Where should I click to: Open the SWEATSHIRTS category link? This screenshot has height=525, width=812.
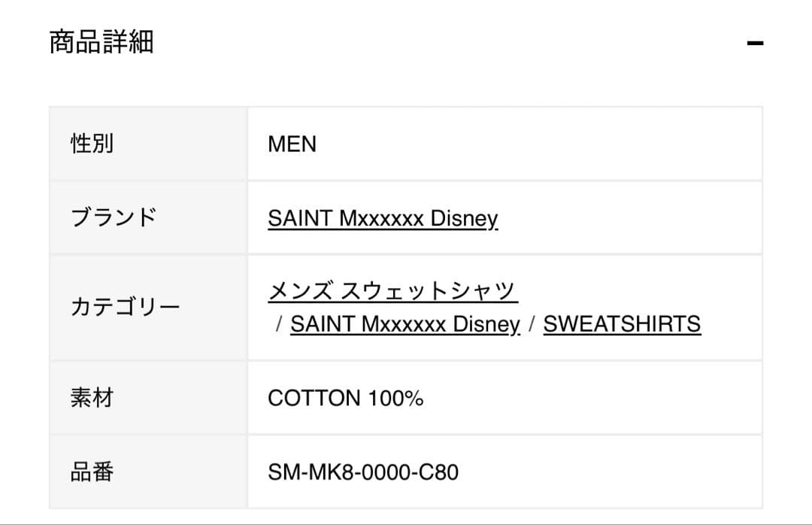coord(621,323)
